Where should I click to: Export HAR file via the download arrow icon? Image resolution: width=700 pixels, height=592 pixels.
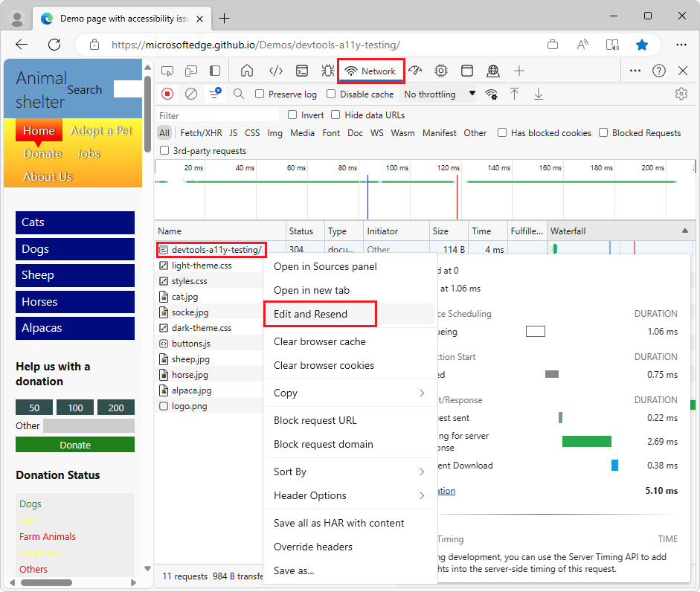point(538,94)
